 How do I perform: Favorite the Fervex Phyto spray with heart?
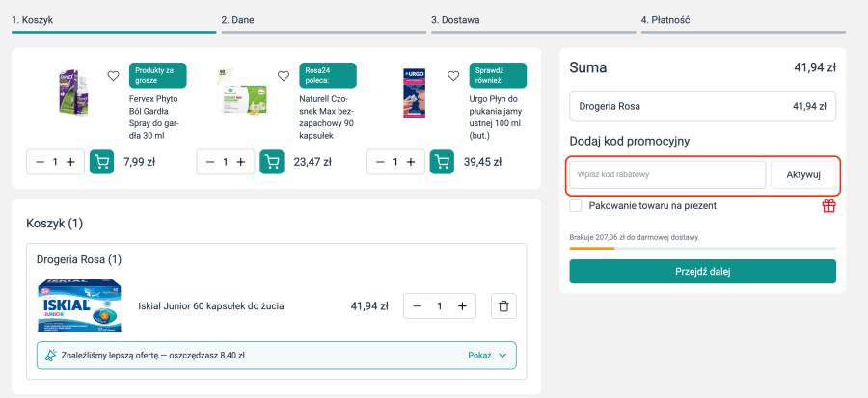(x=113, y=76)
